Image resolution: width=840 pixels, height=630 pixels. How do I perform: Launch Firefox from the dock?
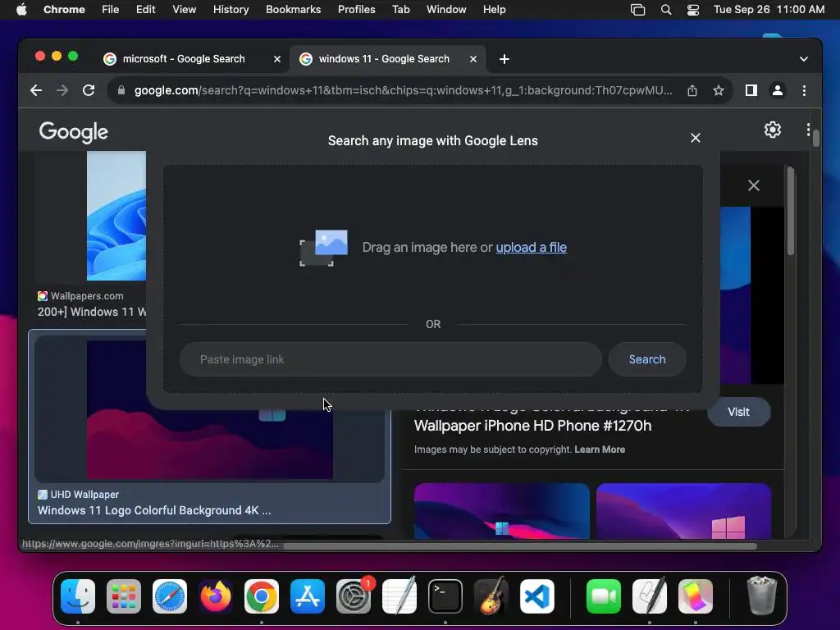click(216, 596)
